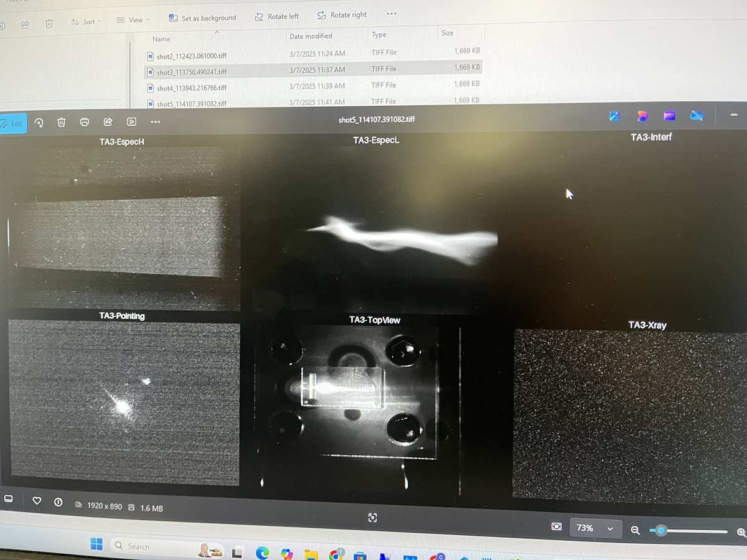Adjust the Photos zoom slider
This screenshot has width=747, height=560.
tap(688, 531)
